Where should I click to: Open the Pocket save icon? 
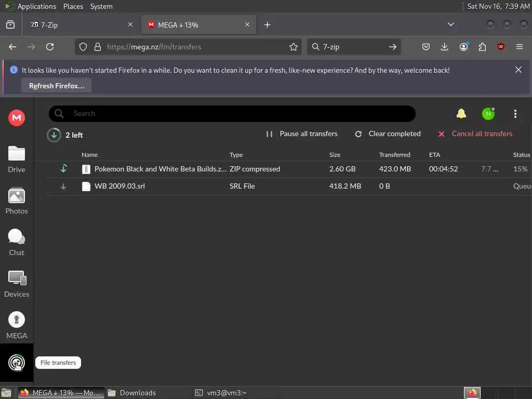tap(426, 47)
